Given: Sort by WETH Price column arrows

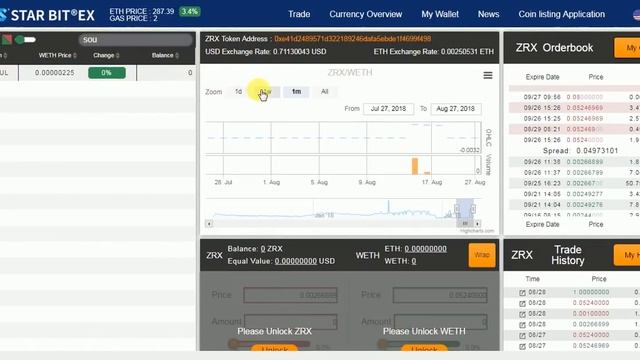Looking at the screenshot, I should tap(75, 56).
